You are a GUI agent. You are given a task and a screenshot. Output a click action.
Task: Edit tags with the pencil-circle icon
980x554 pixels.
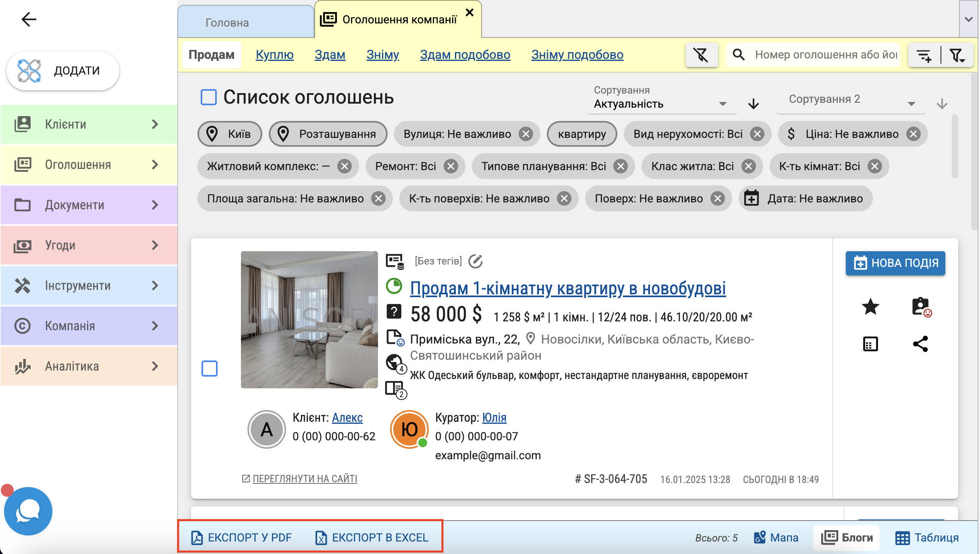point(475,261)
